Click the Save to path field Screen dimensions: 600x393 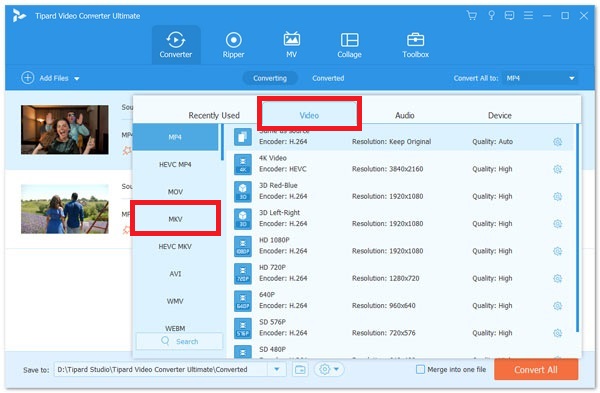point(161,370)
